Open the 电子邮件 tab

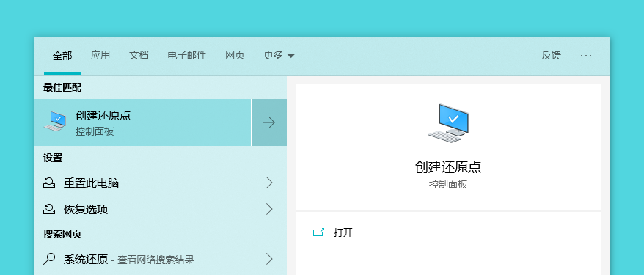[187, 55]
